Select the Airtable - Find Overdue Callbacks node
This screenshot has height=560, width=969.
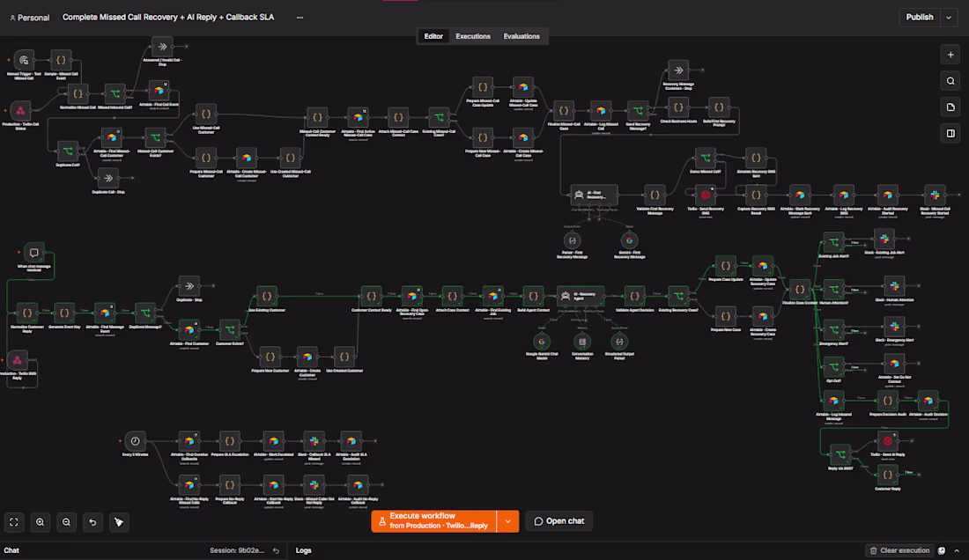[189, 441]
